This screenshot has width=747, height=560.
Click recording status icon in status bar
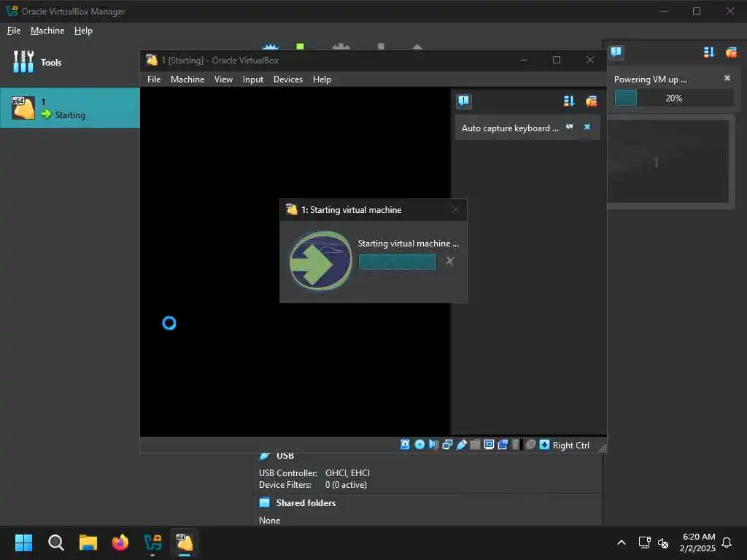[x=503, y=444]
